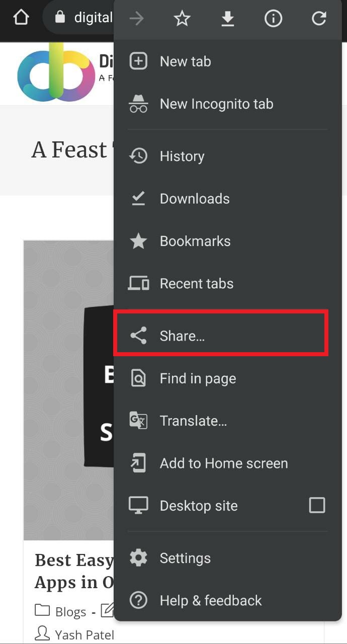Select the incognito glasses icon

[x=139, y=104]
